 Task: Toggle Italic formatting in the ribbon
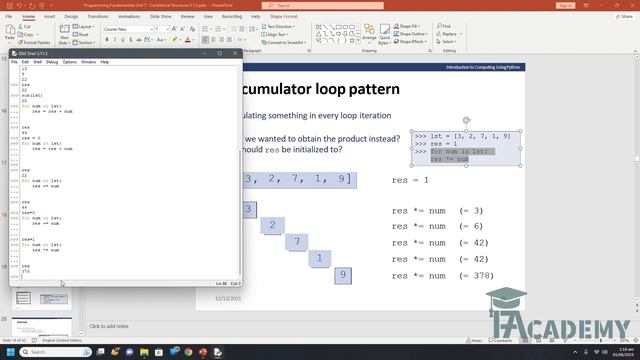115,40
